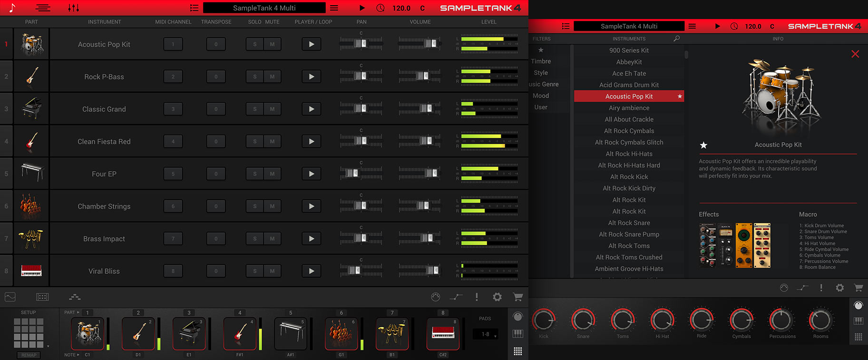Mute the Acoustic Pop Kit part
The image size is (868, 360).
pyautogui.click(x=273, y=44)
